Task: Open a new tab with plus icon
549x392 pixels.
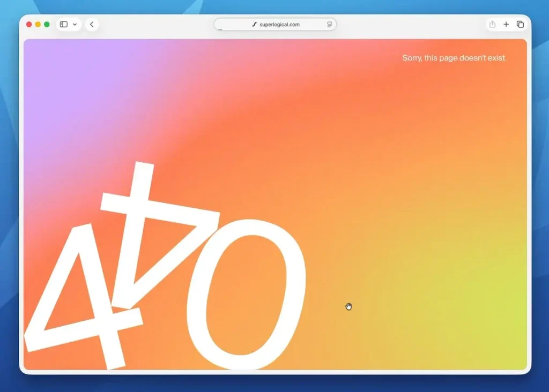Action: [x=506, y=24]
